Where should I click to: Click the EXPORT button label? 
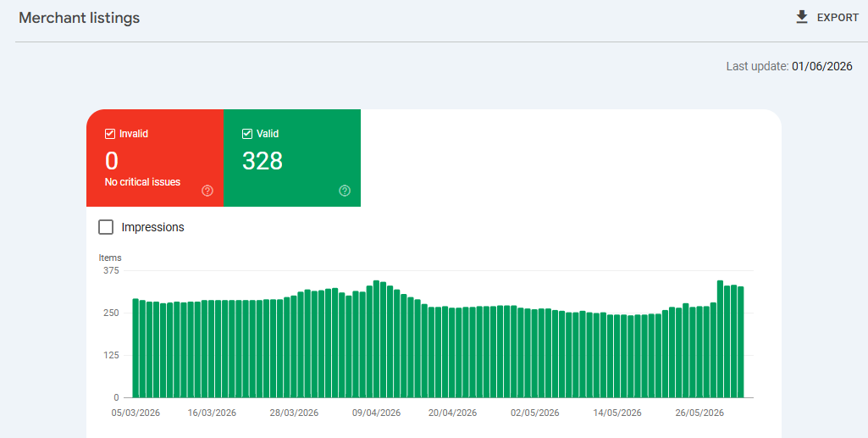point(838,18)
